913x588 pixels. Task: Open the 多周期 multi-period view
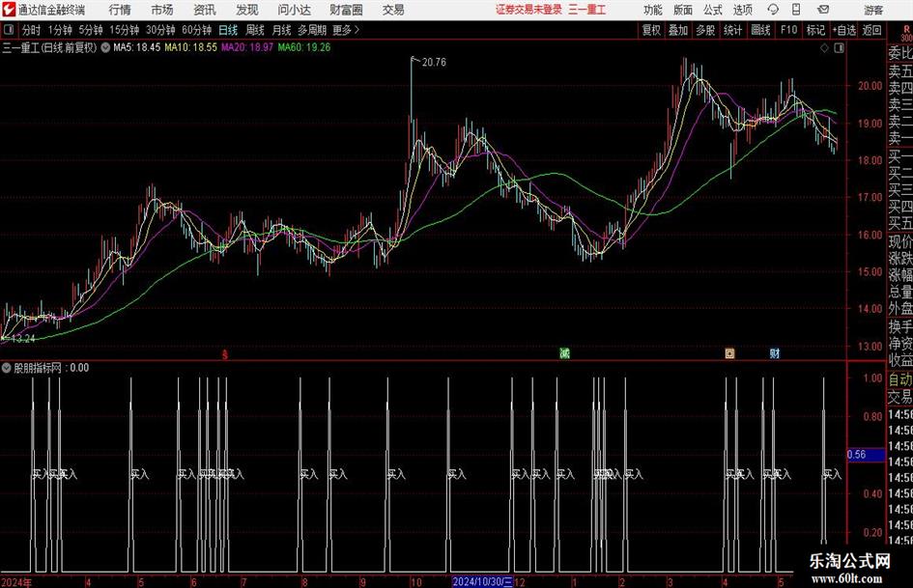(x=312, y=30)
